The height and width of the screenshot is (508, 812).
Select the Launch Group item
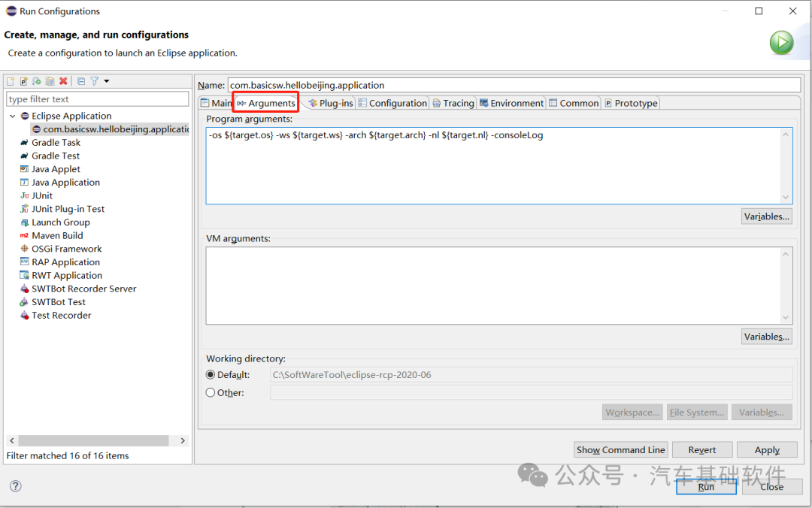(x=61, y=222)
